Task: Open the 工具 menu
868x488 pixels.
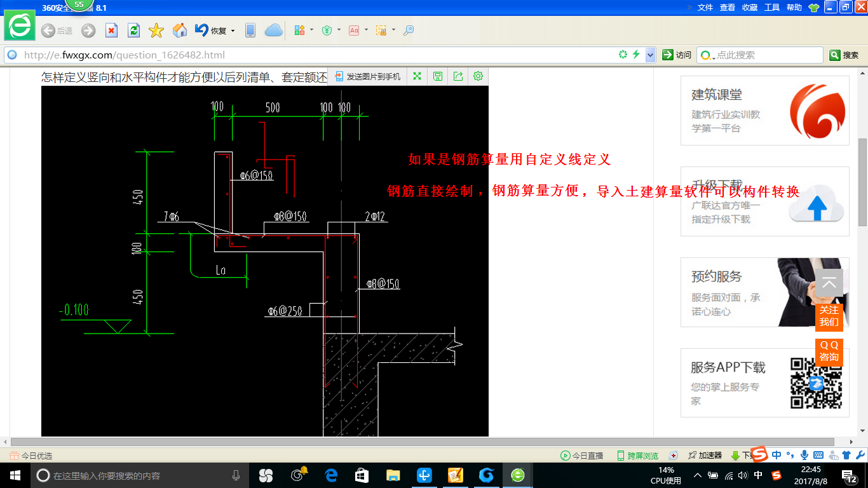Action: (772, 7)
